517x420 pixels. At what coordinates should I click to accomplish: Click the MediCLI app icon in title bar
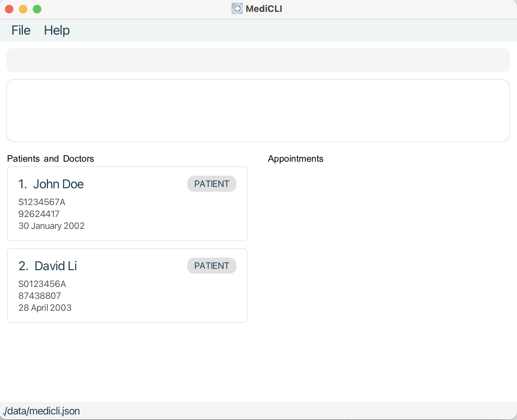point(237,9)
